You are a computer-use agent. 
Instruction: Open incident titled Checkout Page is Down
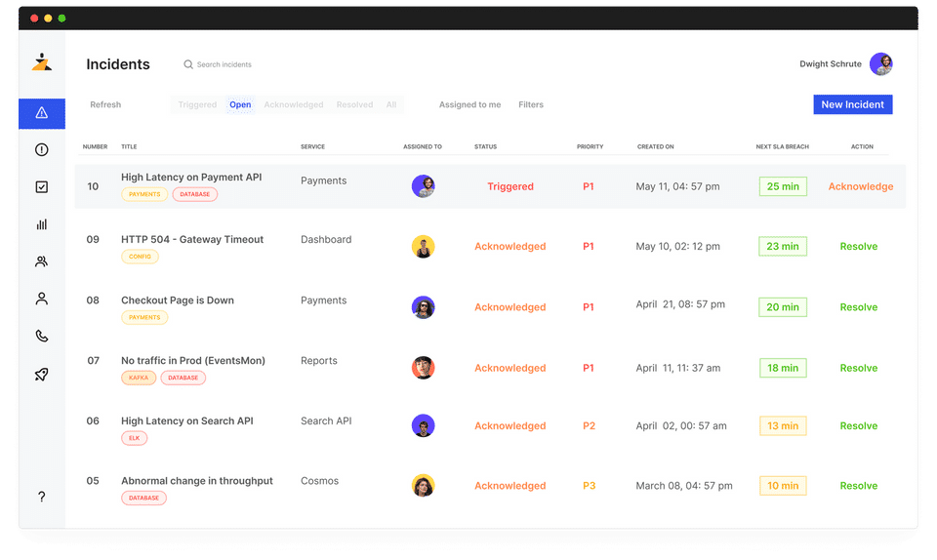pyautogui.click(x=178, y=300)
